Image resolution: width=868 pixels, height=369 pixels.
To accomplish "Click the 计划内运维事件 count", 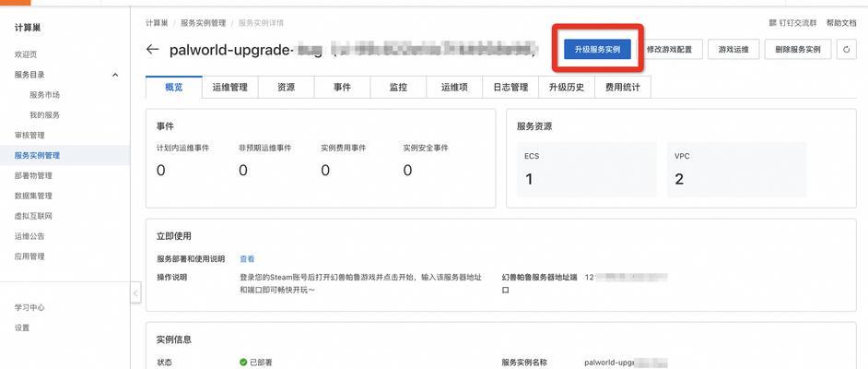I will point(160,170).
